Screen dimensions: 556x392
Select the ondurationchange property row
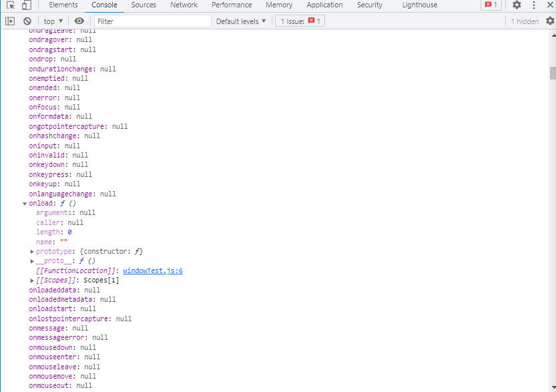tap(72, 69)
